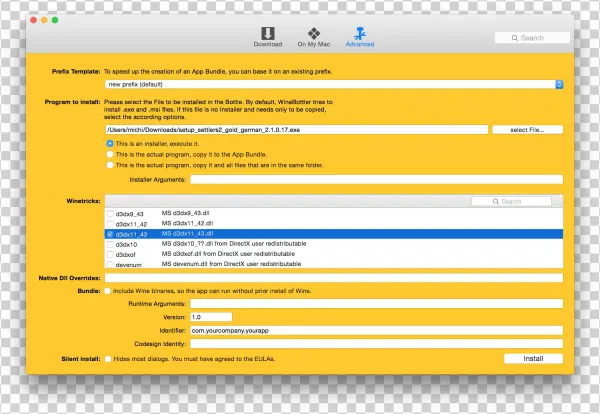Maximize the window with green button
This screenshot has height=414, width=600.
[55, 20]
